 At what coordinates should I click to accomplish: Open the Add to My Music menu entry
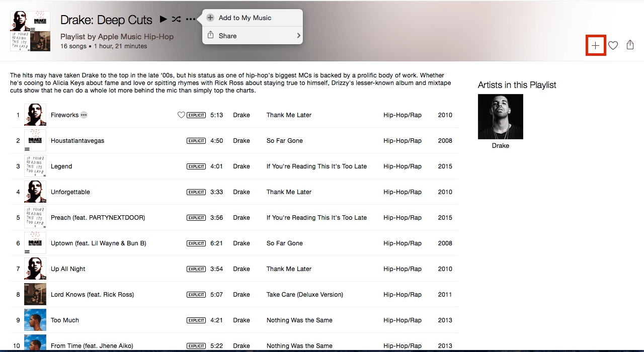pos(245,17)
